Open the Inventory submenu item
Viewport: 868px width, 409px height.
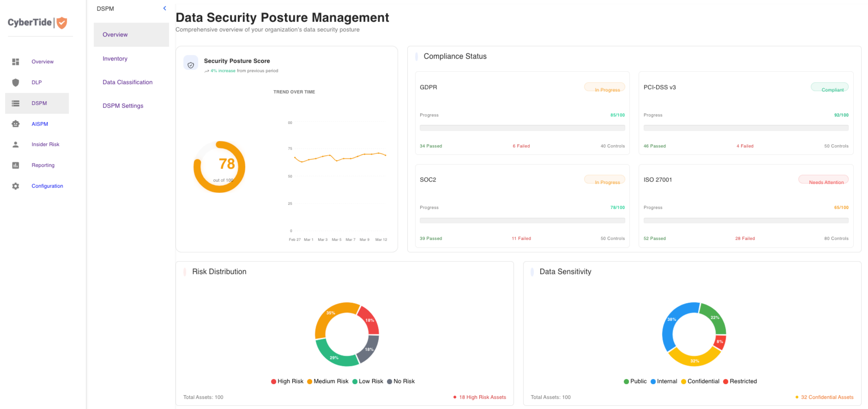(x=115, y=59)
